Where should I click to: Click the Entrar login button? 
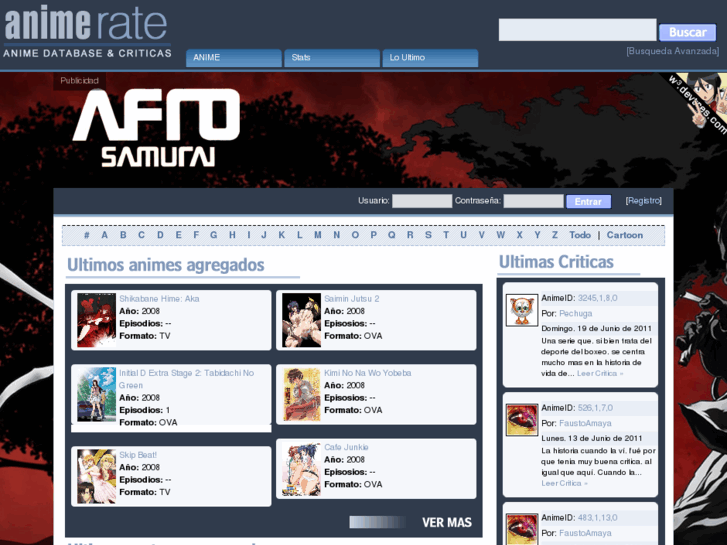click(x=588, y=201)
